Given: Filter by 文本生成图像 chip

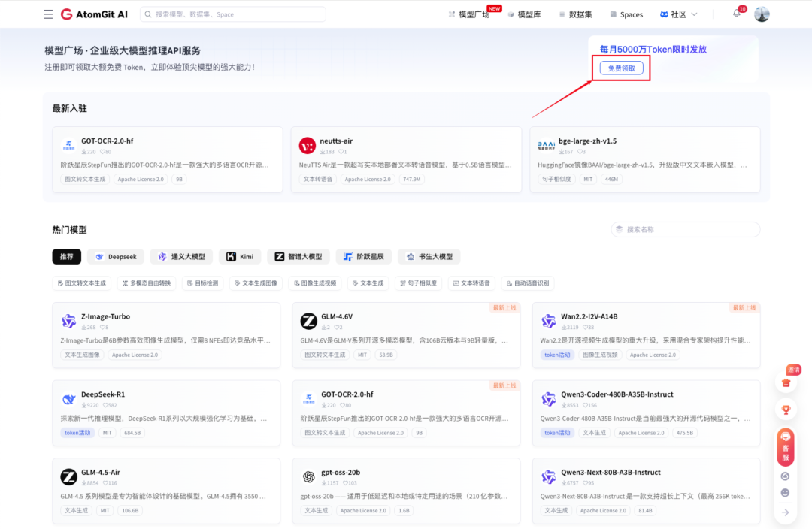Looking at the screenshot, I should click(256, 283).
